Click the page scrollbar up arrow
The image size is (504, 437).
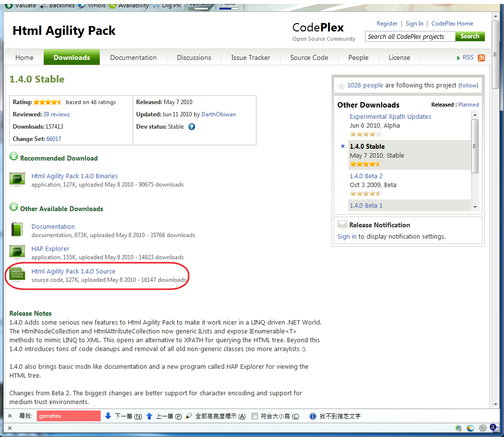click(x=495, y=16)
